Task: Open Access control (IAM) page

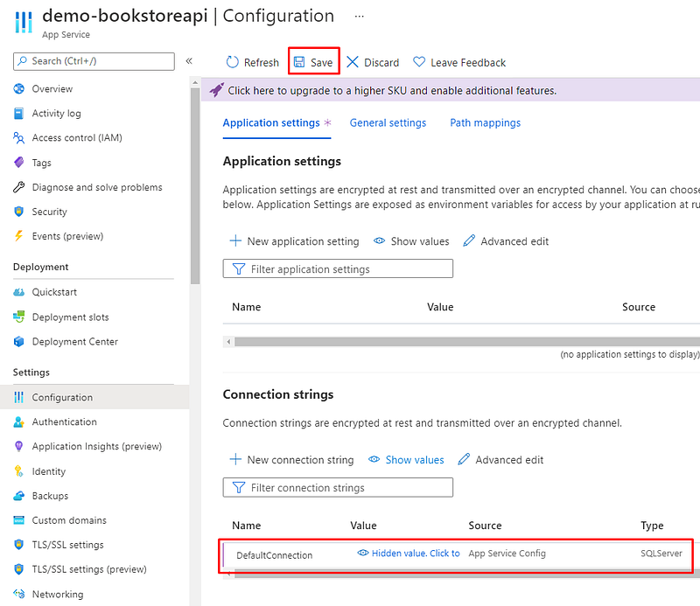Action: (76, 137)
